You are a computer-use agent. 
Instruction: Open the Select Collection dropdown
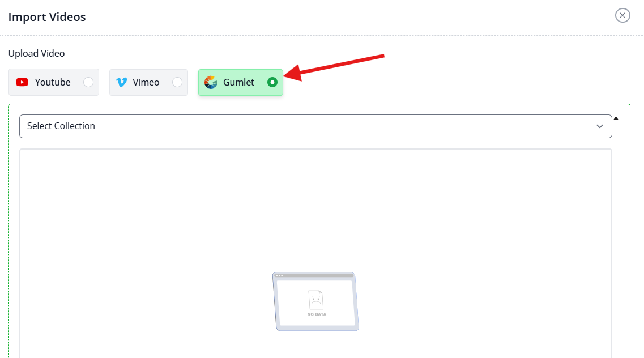tap(315, 126)
